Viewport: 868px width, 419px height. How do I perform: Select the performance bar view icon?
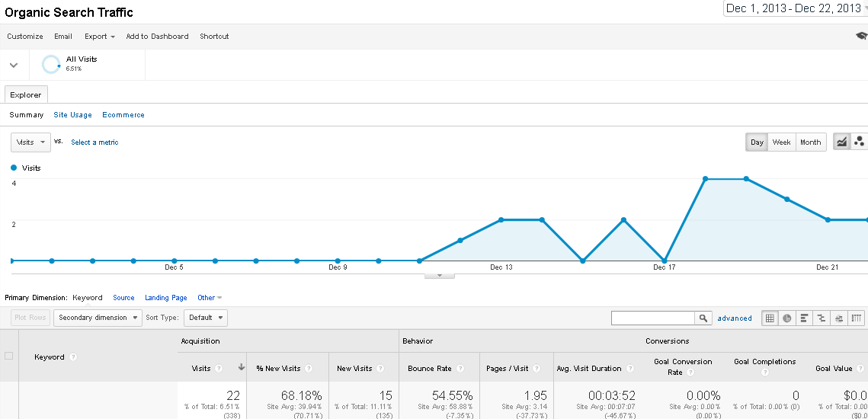tap(804, 318)
